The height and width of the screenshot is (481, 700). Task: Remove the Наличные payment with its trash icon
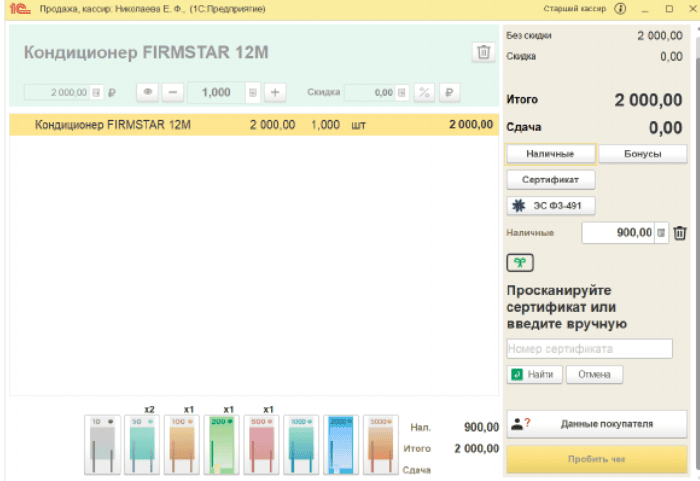680,233
